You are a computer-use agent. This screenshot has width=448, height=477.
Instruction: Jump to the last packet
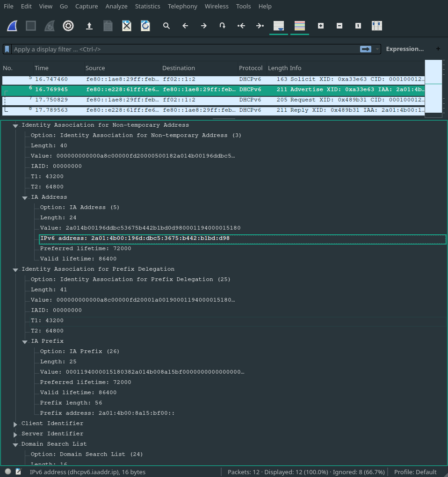260,26
